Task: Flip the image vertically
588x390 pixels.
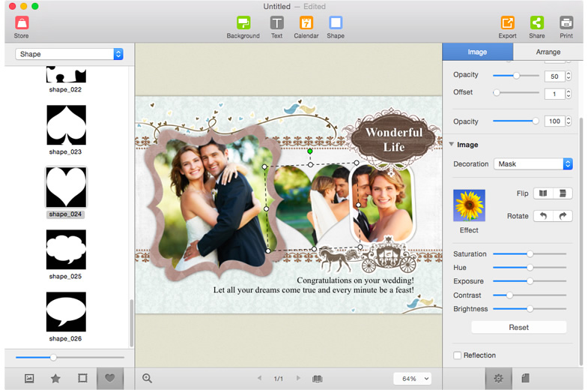Action: pyautogui.click(x=563, y=193)
